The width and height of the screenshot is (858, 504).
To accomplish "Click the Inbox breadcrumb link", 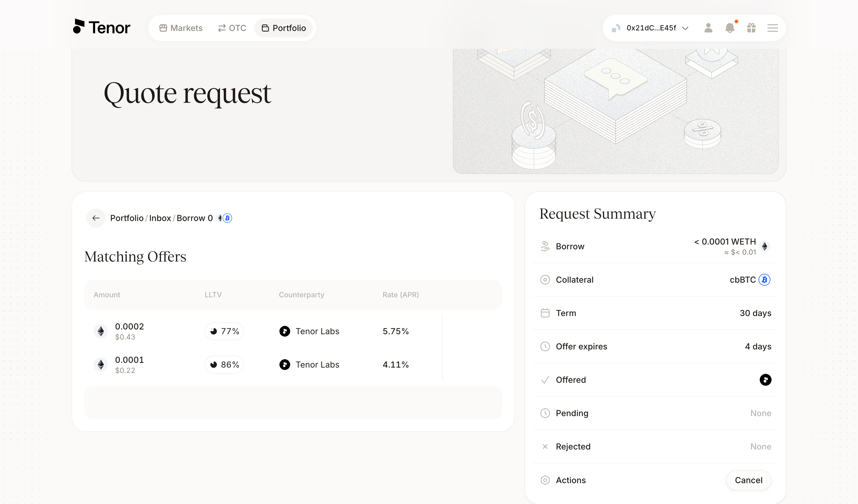I will click(x=160, y=218).
